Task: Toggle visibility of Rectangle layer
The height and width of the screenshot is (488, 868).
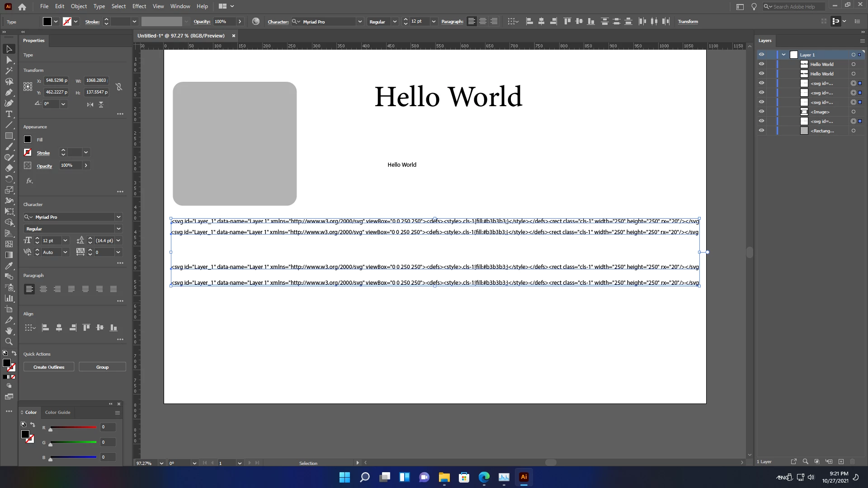Action: pos(761,131)
